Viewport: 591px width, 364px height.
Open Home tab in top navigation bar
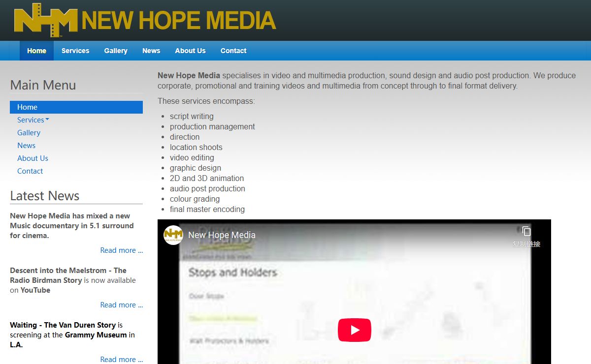[x=36, y=51]
